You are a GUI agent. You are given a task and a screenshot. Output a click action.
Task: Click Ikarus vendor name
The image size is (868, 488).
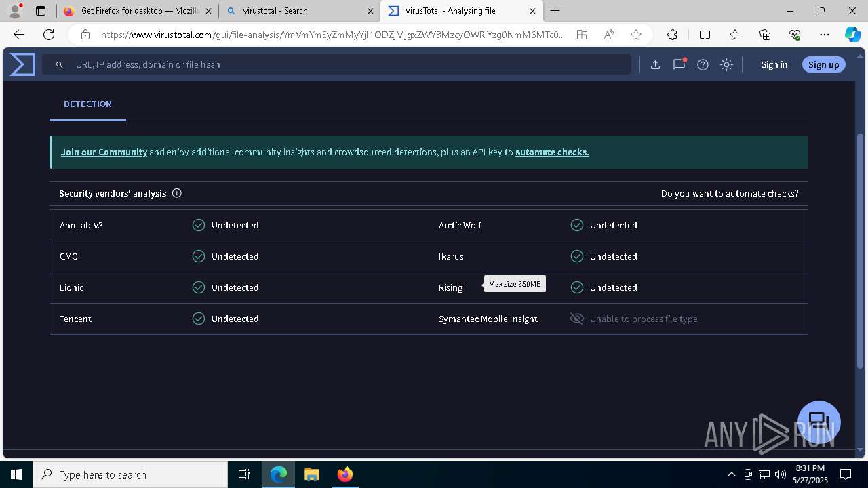451,256
